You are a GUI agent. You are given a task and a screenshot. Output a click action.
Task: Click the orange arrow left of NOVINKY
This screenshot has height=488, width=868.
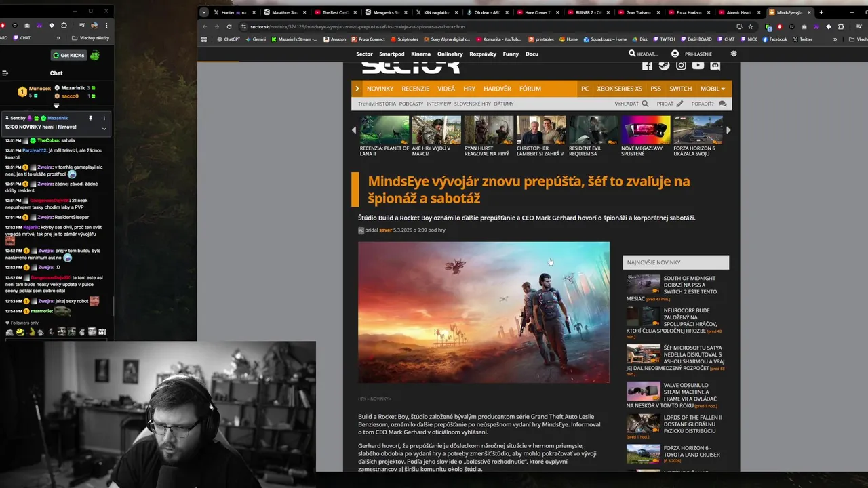[x=357, y=89]
